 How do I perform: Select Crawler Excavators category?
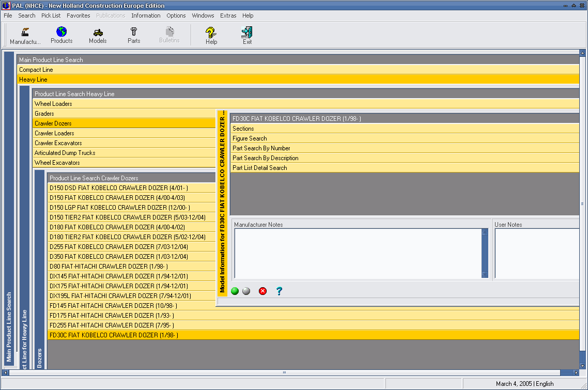124,143
